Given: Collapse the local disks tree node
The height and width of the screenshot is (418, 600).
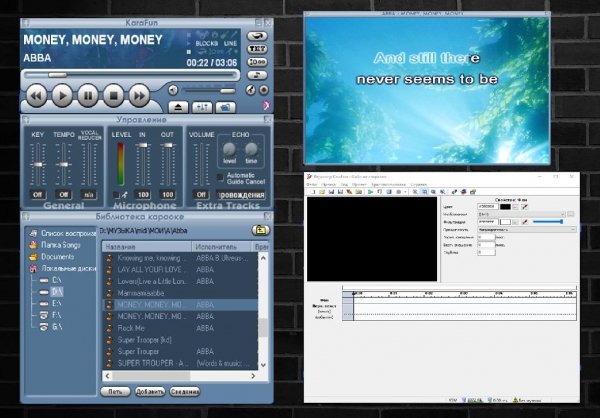Looking at the screenshot, I should tap(63, 269).
